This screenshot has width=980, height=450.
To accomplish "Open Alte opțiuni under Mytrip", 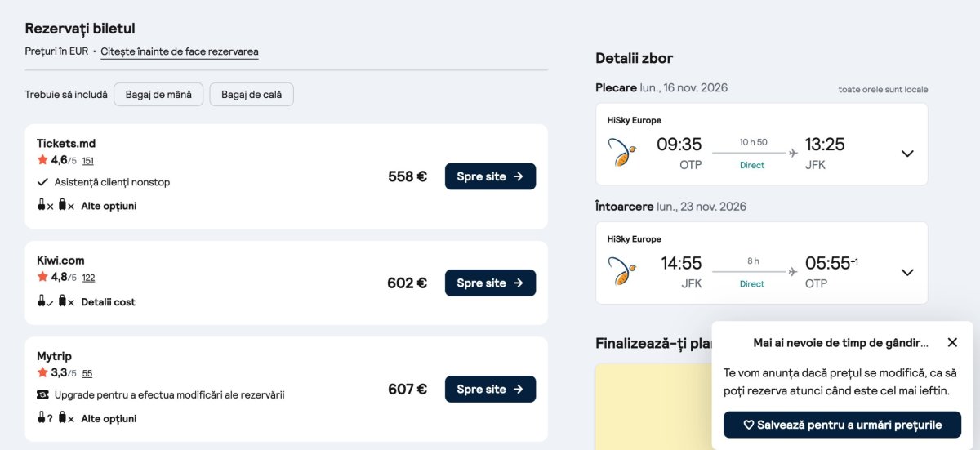I will (x=109, y=418).
